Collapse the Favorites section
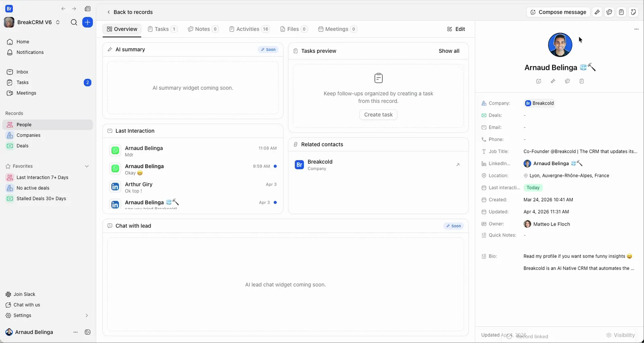 [87, 166]
